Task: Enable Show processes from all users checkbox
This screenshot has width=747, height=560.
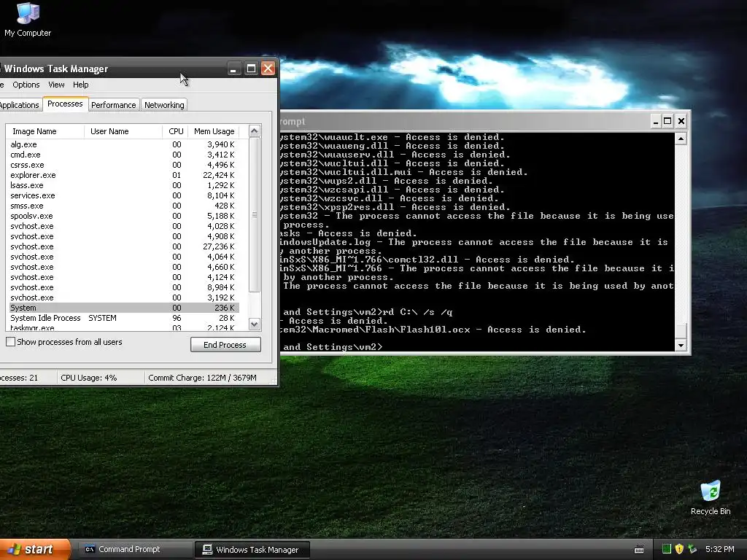Action: click(x=10, y=342)
